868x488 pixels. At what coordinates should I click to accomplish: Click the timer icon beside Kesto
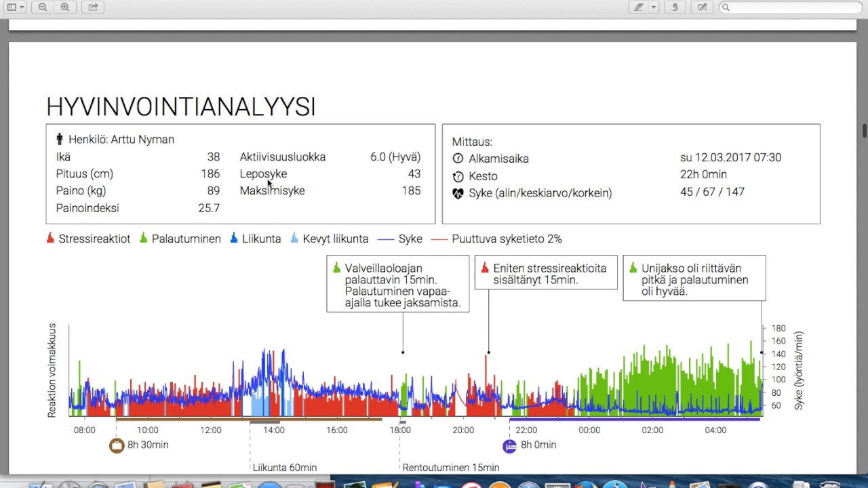(x=458, y=176)
